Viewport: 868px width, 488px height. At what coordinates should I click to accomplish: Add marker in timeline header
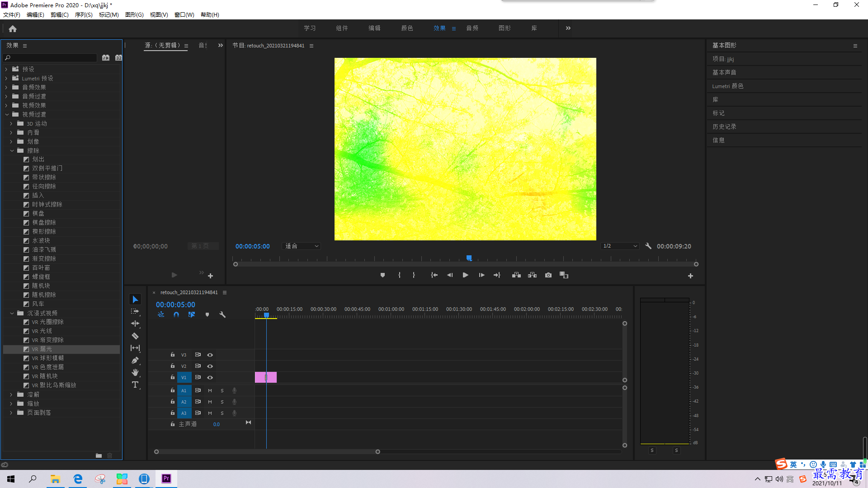point(207,314)
